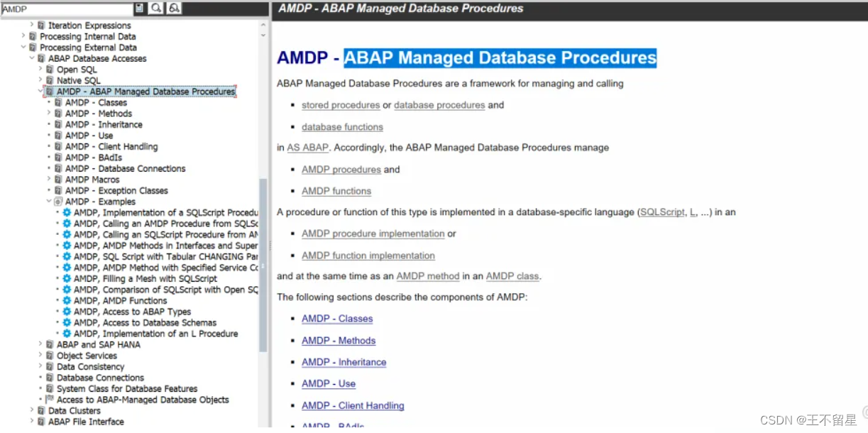Viewport: 868px width, 433px height.
Task: Click the book icon of Data Clusters
Action: [41, 411]
